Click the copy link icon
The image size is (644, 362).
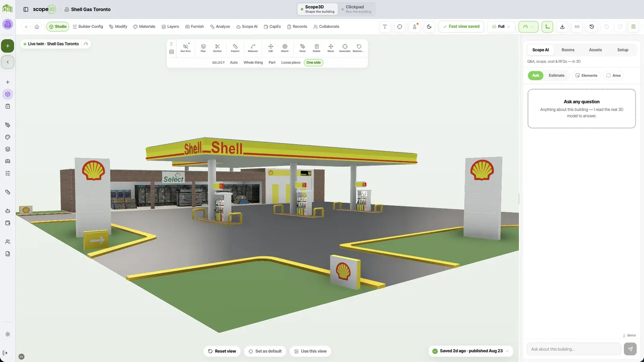tap(577, 27)
